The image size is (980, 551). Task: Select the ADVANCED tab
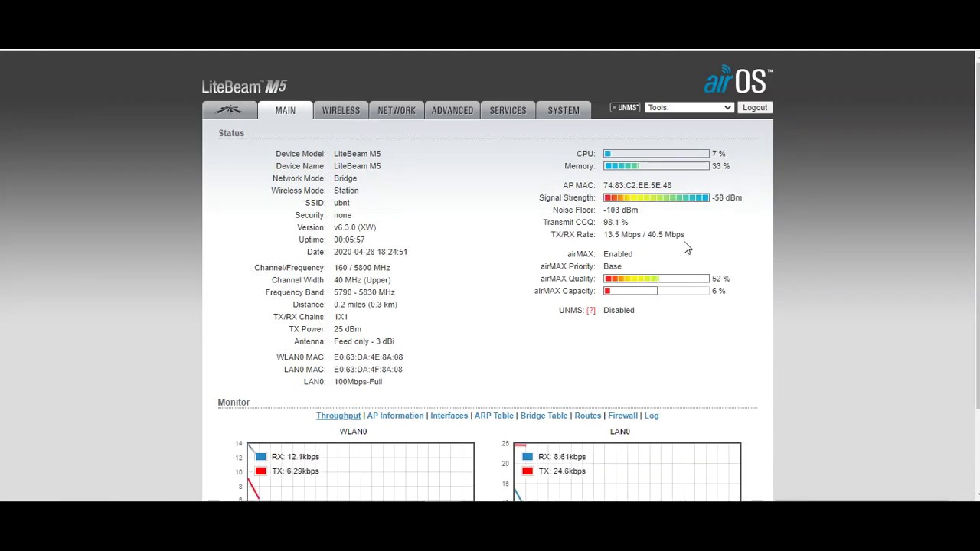click(x=452, y=110)
